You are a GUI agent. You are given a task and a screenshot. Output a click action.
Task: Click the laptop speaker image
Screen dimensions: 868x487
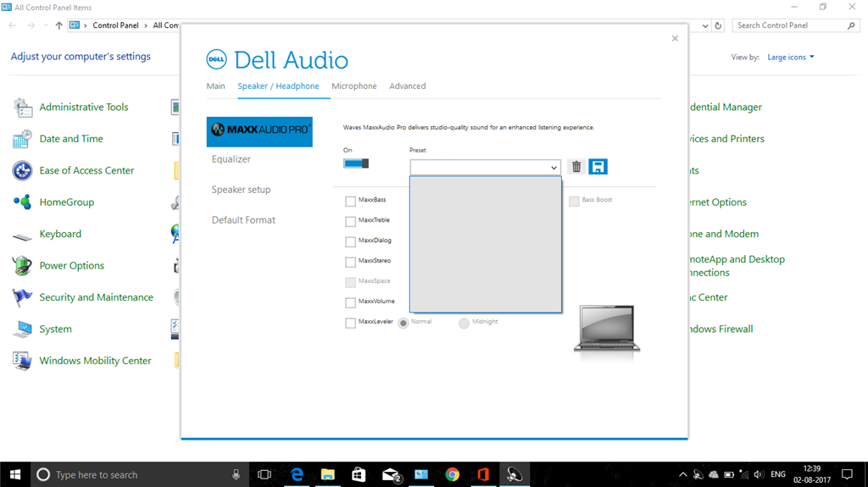[x=607, y=328]
